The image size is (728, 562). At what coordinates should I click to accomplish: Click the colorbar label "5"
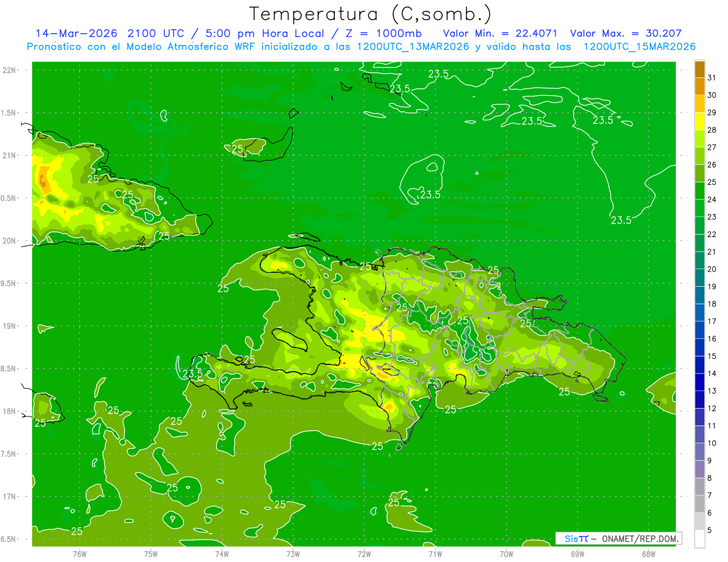point(710,530)
